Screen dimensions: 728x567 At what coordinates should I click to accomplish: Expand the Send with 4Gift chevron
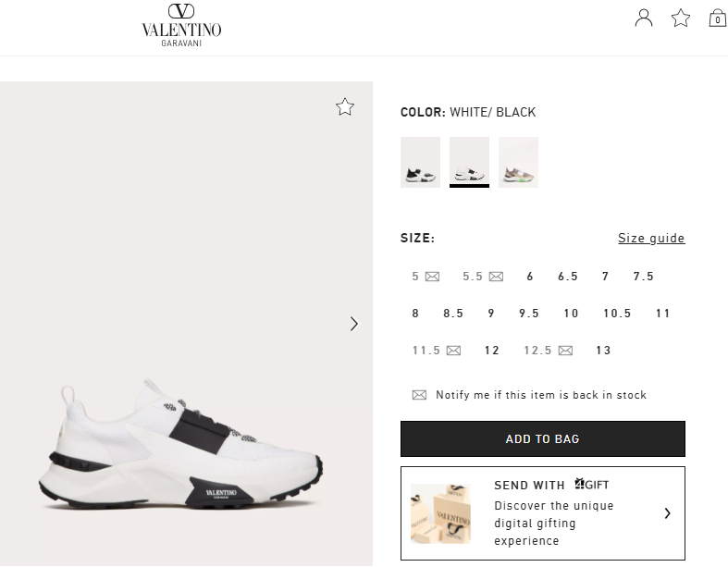[667, 513]
